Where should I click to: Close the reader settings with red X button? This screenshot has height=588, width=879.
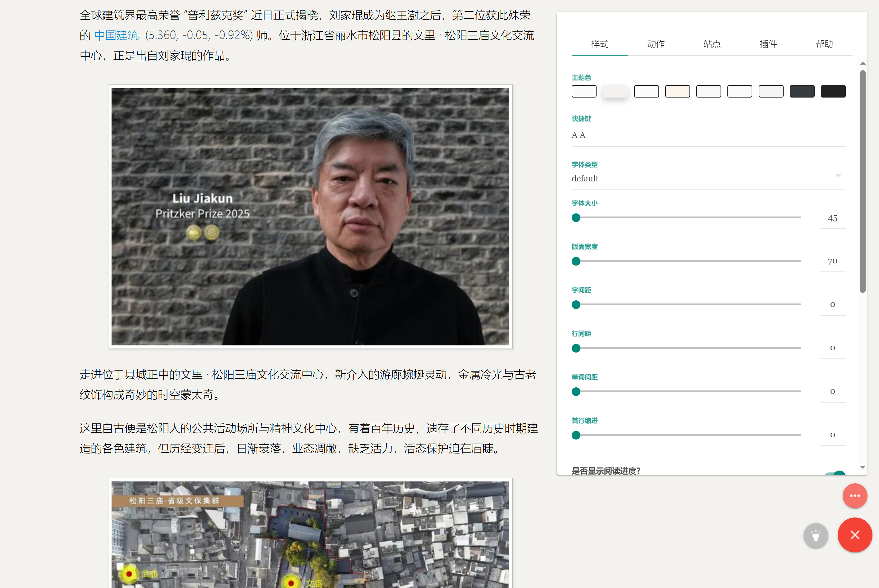click(x=855, y=535)
